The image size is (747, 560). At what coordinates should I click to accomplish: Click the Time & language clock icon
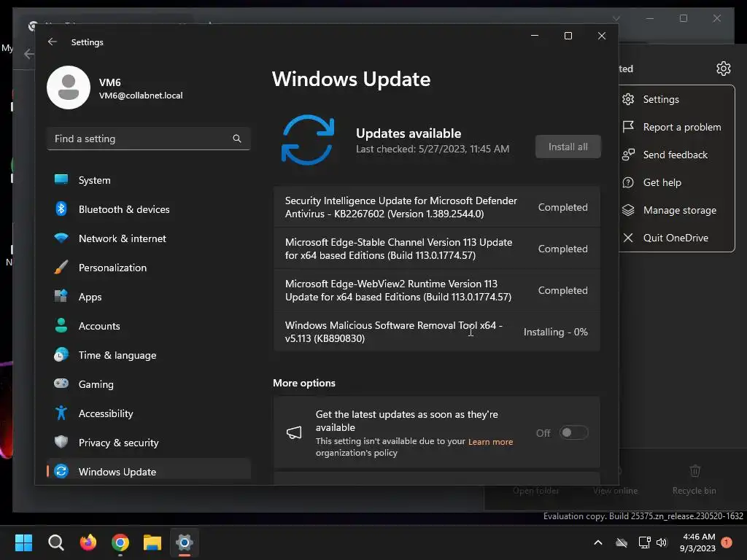point(61,355)
